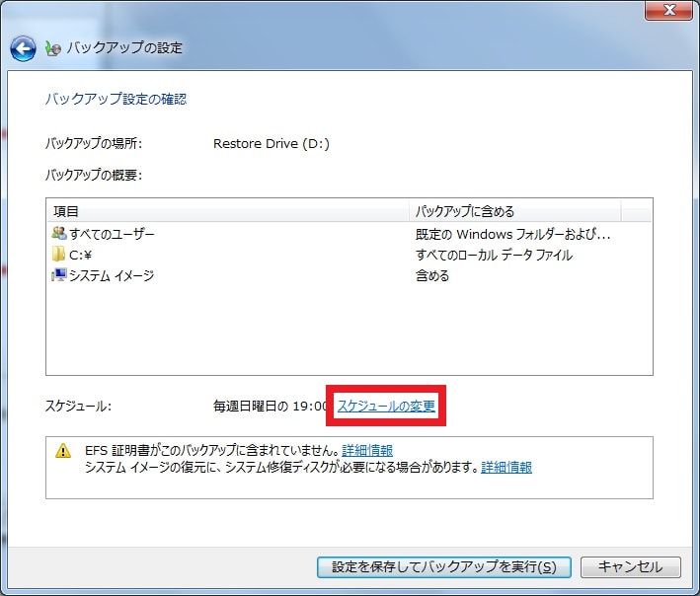This screenshot has height=596, width=700.
Task: Click the 含める cell
Action: (432, 275)
